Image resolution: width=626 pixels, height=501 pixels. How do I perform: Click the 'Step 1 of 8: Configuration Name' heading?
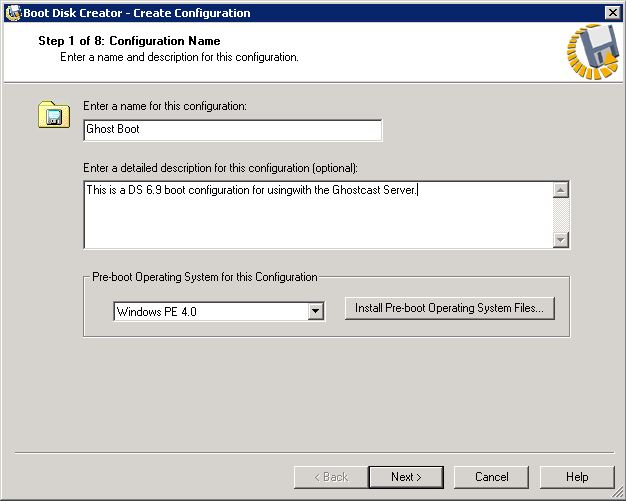point(129,41)
